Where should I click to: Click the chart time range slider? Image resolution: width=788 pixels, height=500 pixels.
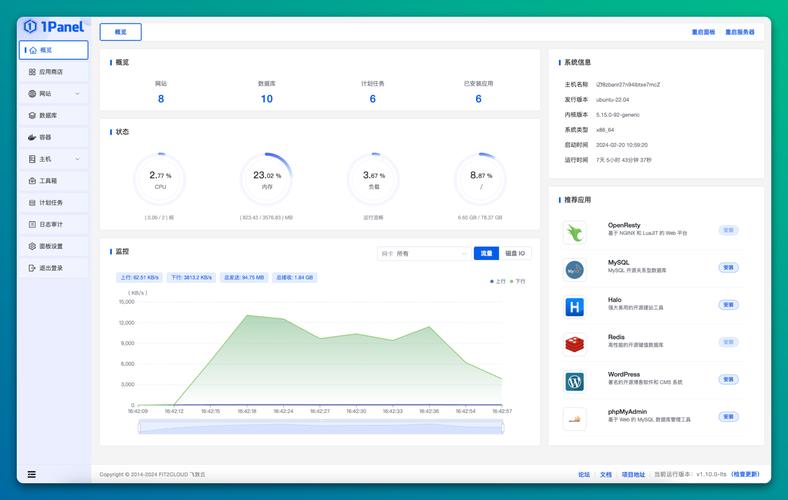coord(320,427)
